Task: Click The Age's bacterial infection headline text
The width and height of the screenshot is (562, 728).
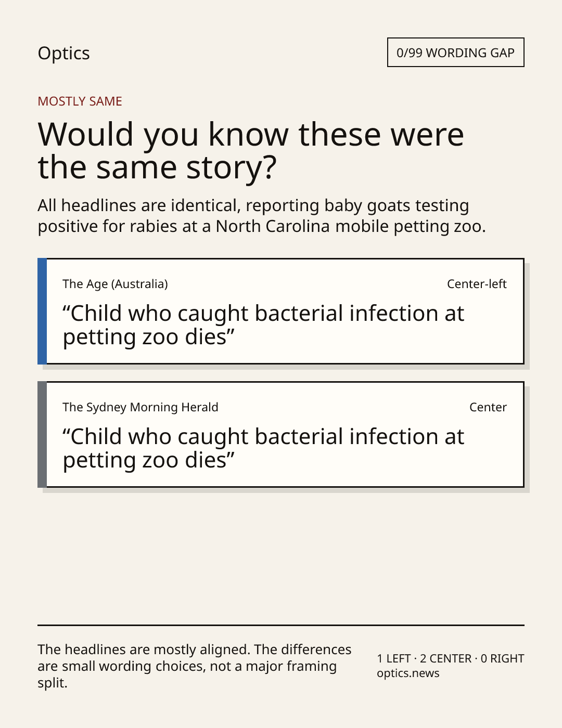Action: coord(263,325)
